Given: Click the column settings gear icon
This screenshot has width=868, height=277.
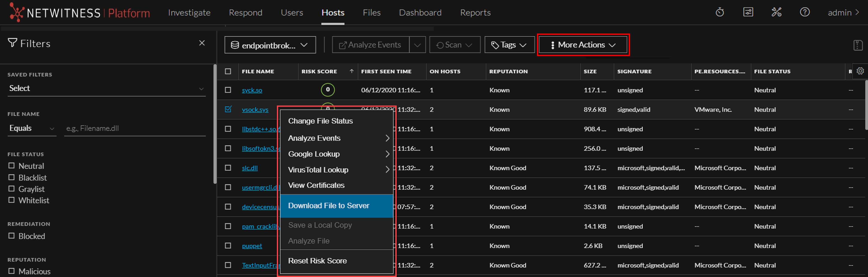Looking at the screenshot, I should coord(860,71).
